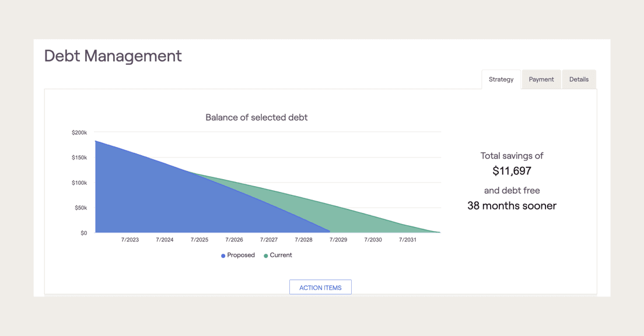Click the blue Proposed legend marker
Viewport: 644px width, 336px height.
pos(222,256)
